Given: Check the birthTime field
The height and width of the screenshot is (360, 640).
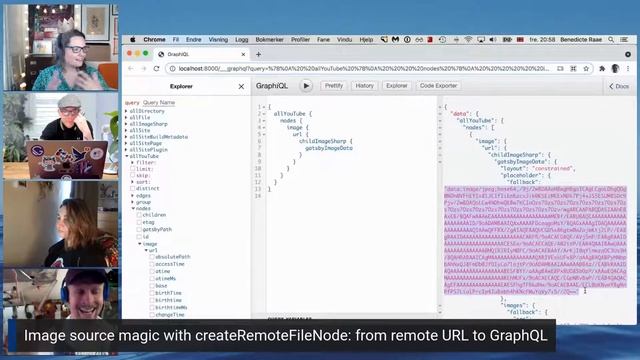Looking at the screenshot, I should coord(152,293).
